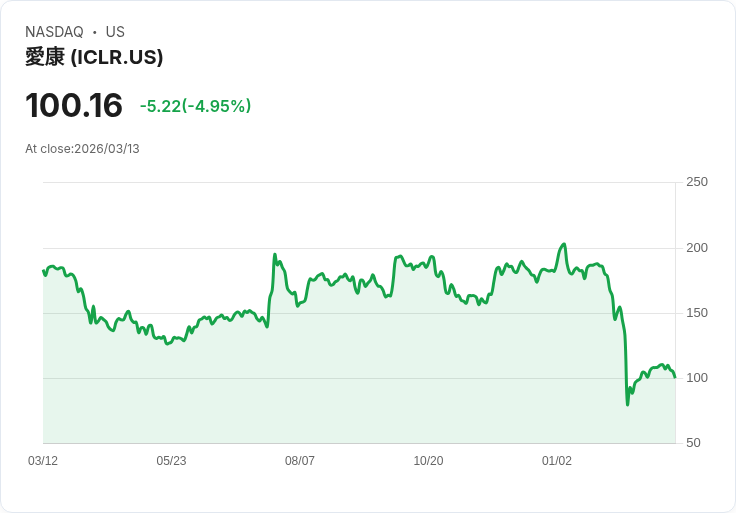The width and height of the screenshot is (736, 513).
Task: Click the -5.22(-4.95%) price change
Action: tap(195, 106)
